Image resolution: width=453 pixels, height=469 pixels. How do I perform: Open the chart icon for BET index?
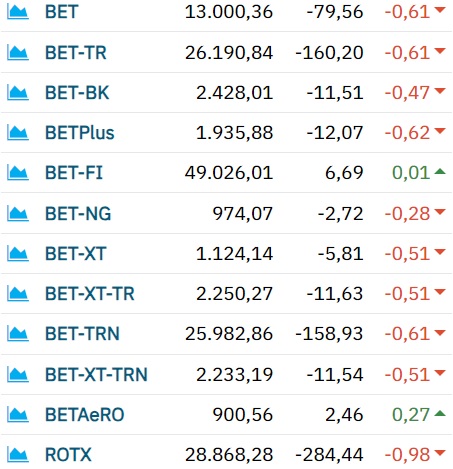18,12
